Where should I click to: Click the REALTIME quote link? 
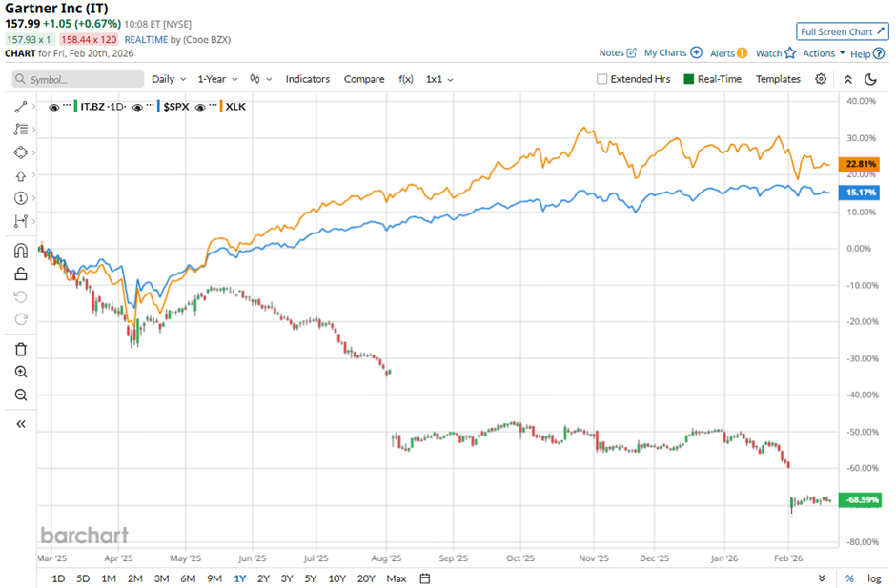click(146, 39)
